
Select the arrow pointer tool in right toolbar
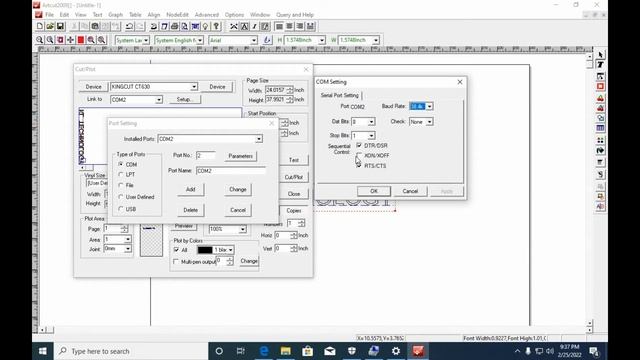pyautogui.click(x=600, y=55)
